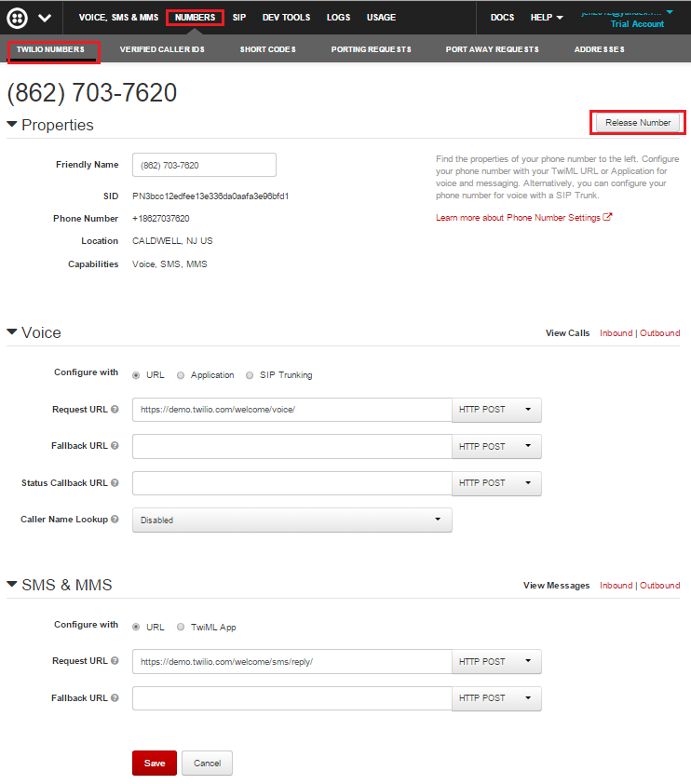This screenshot has width=691, height=784.
Task: Select TwiML App radio option
Action: click(x=181, y=627)
